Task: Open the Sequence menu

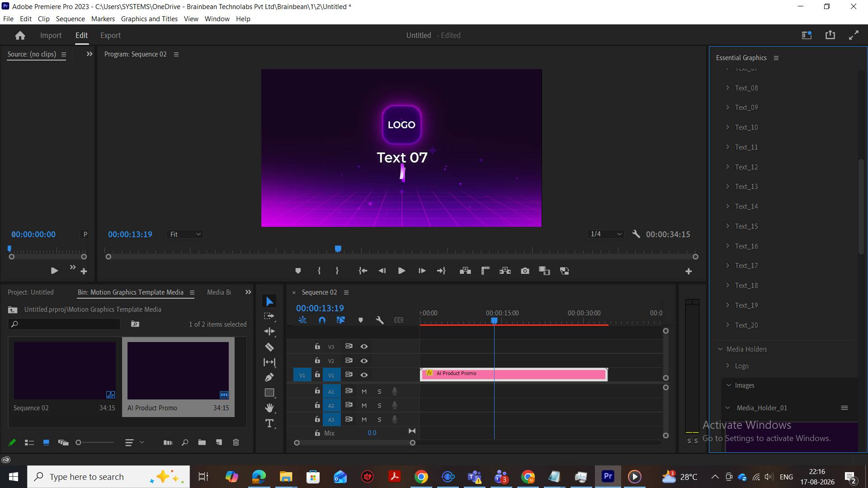Action: 70,19
